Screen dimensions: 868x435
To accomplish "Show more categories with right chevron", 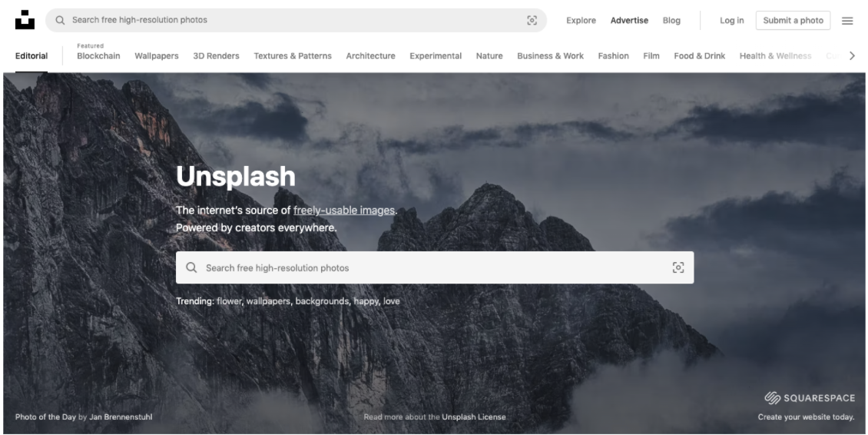I will pyautogui.click(x=852, y=55).
